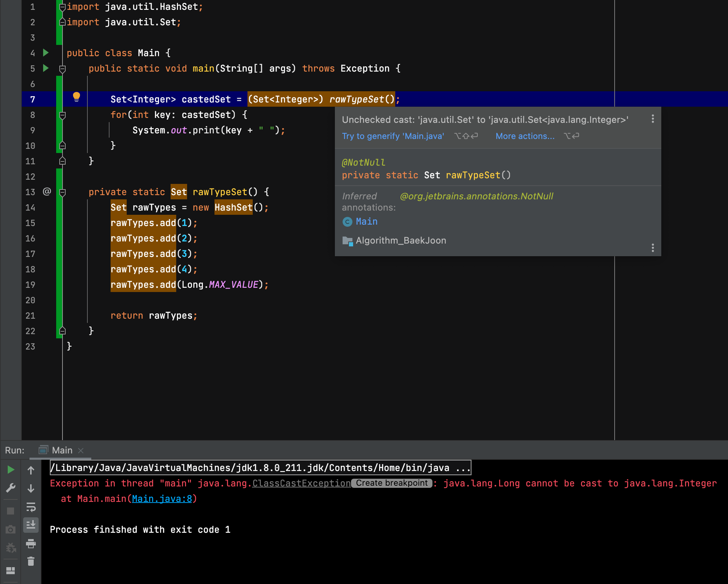This screenshot has height=584, width=728.
Task: Open the tooltip's top three-dots menu
Action: coord(653,119)
